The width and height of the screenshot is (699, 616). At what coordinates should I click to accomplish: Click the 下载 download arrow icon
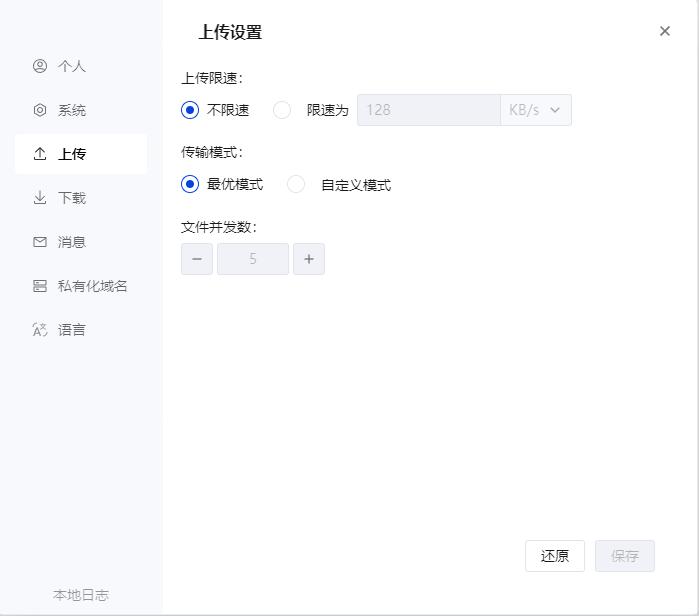point(40,197)
